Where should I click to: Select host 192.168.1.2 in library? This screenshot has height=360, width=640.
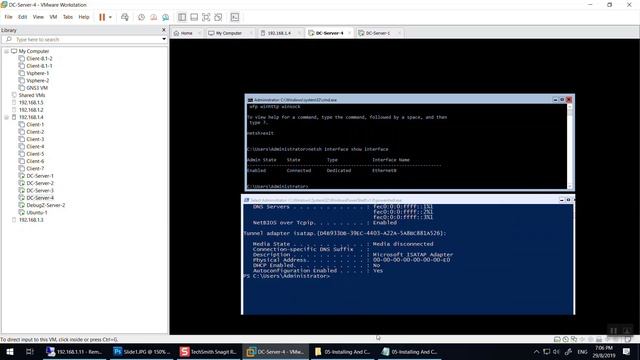(31, 110)
